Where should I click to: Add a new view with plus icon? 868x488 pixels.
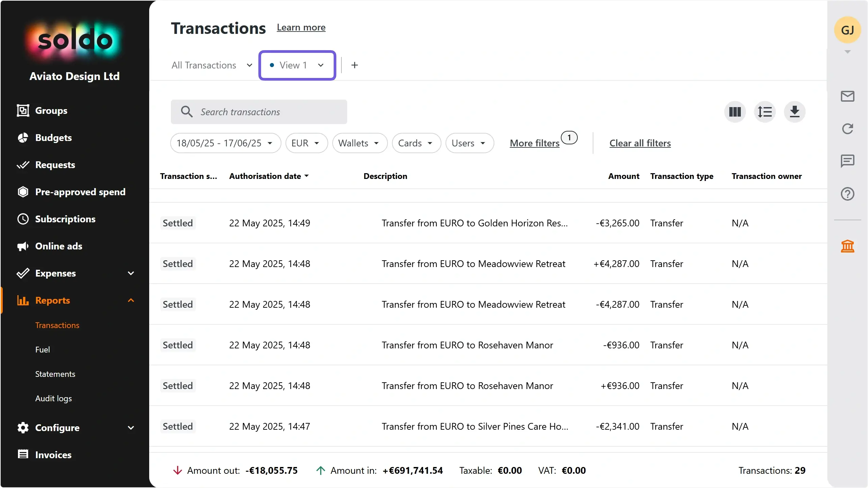(x=354, y=65)
